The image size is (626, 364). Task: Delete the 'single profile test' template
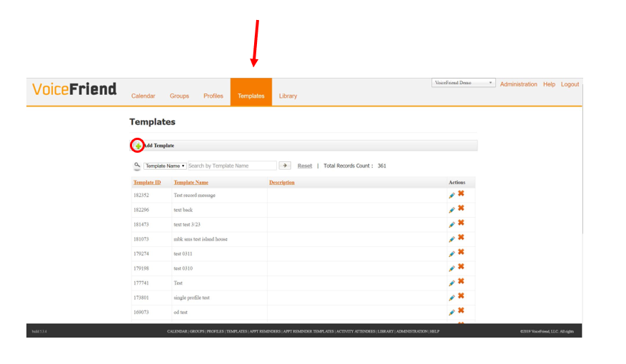tap(460, 295)
